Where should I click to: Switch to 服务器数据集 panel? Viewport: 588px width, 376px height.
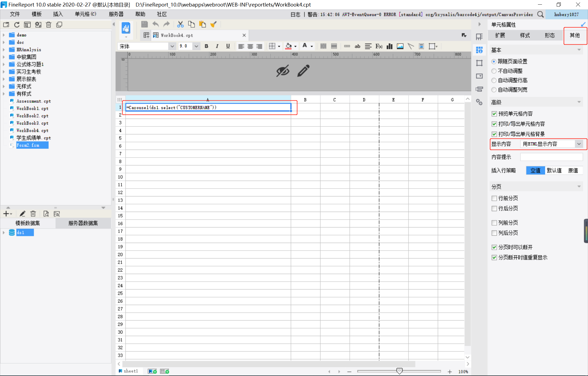point(83,223)
